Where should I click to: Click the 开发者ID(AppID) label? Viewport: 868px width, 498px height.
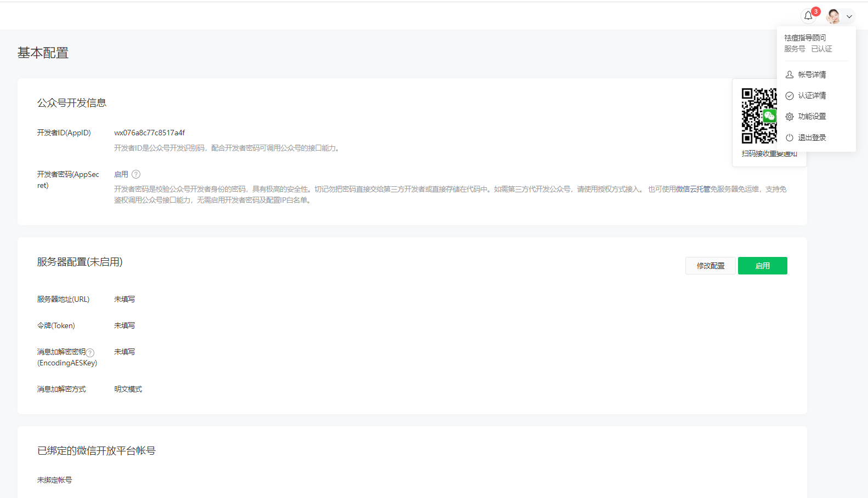[x=64, y=133]
